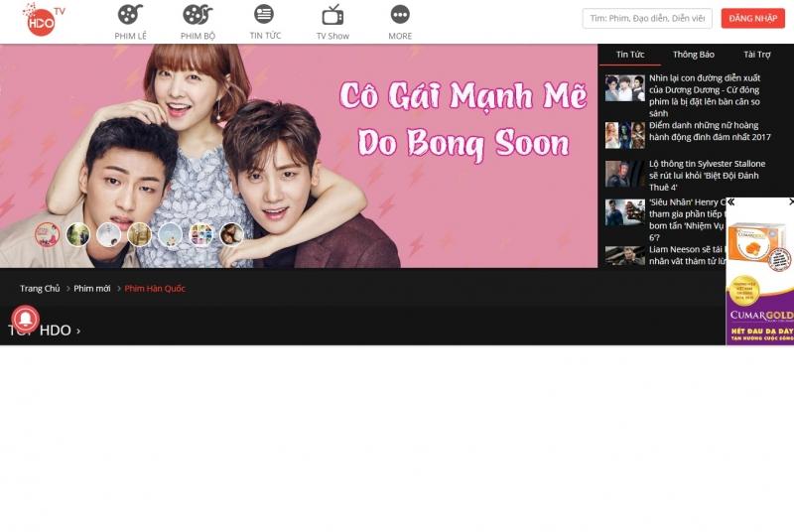Screen dimensions: 794x532
Task: Select the Tin Tức sidebar tab
Action: [x=630, y=55]
